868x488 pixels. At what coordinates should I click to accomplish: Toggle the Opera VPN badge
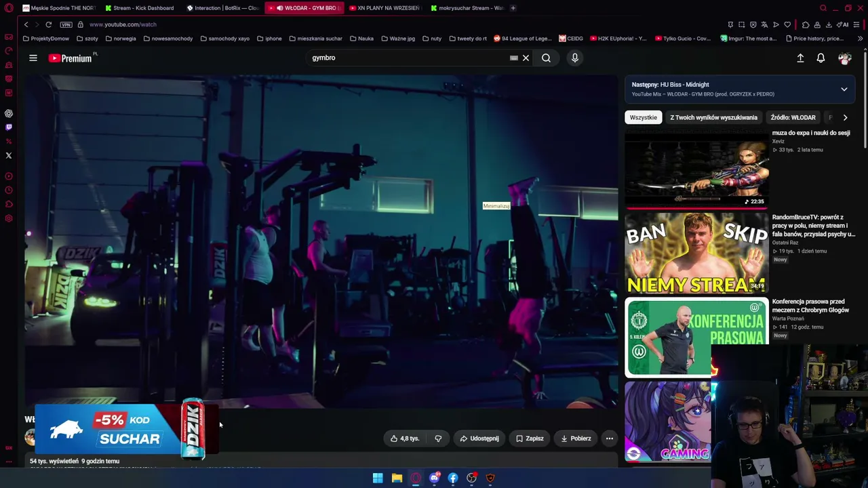tap(66, 24)
